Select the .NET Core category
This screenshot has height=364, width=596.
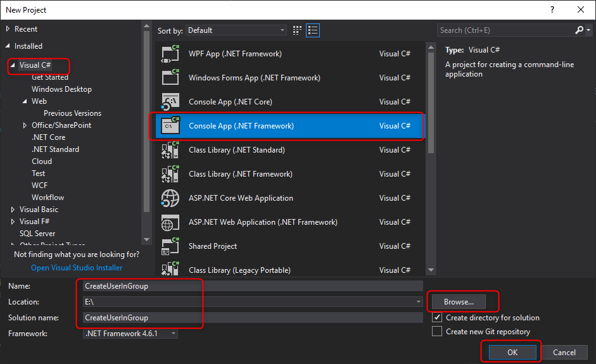pos(49,137)
